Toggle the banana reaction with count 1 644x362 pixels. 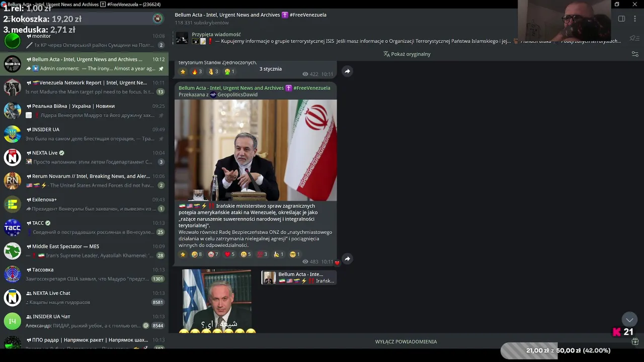(279, 254)
